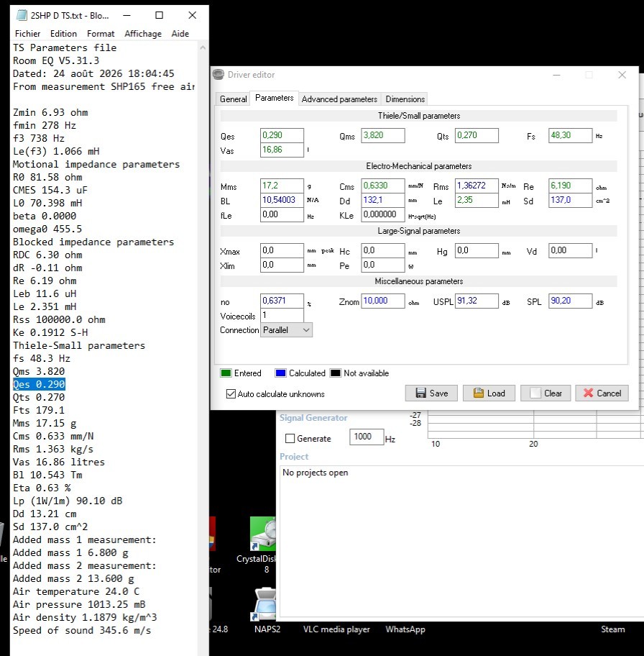This screenshot has height=656, width=644.
Task: Enable the Generate signal checkbox
Action: click(x=290, y=438)
